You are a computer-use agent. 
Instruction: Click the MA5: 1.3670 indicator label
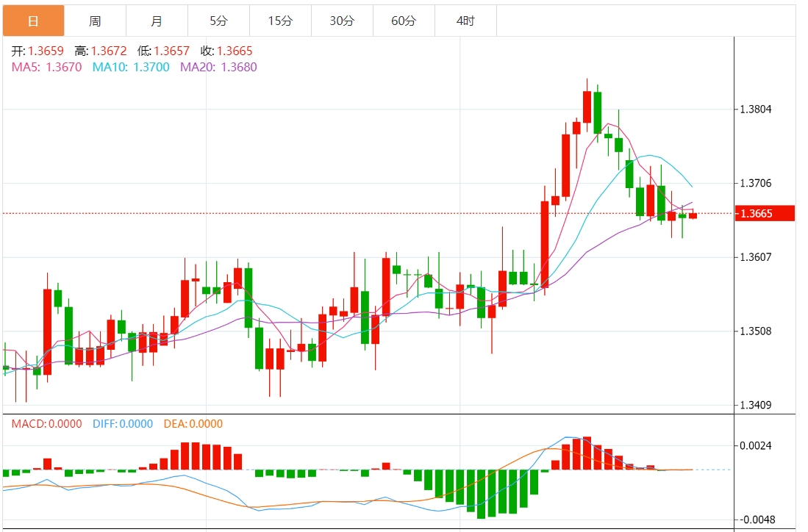47,67
